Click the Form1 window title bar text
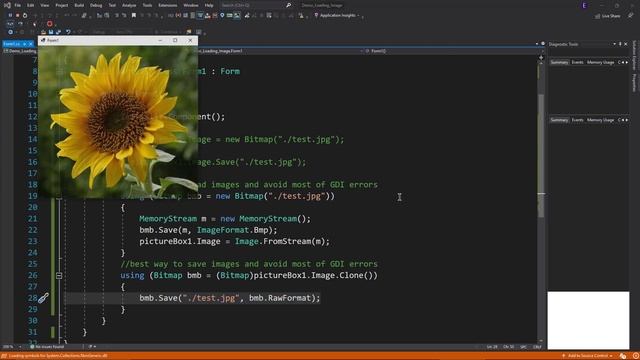Viewport: 640px width, 360px height. coord(53,40)
